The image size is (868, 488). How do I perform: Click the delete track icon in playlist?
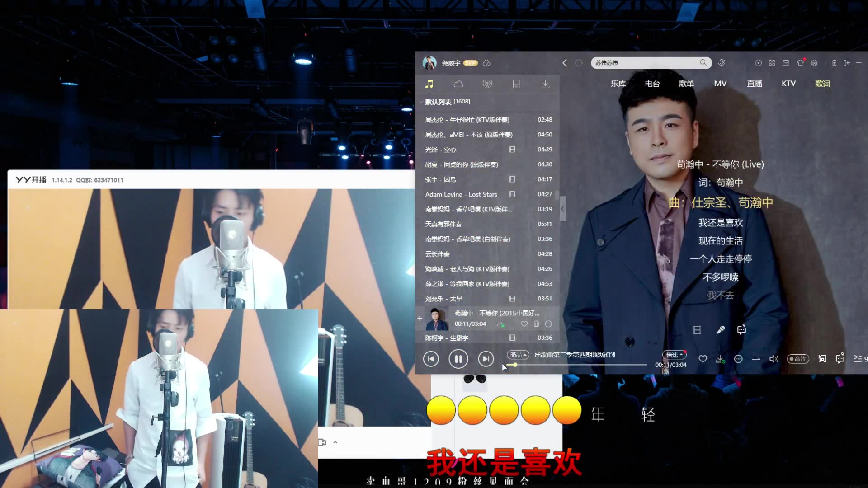coord(536,324)
